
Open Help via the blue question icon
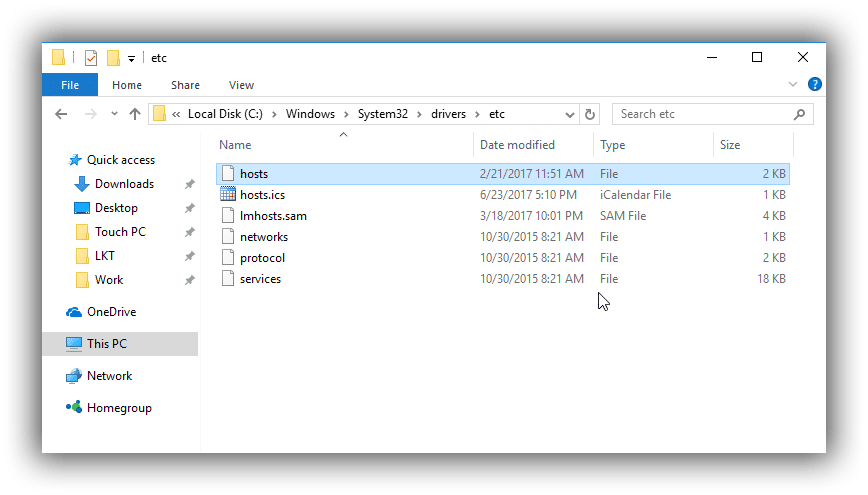pos(815,84)
